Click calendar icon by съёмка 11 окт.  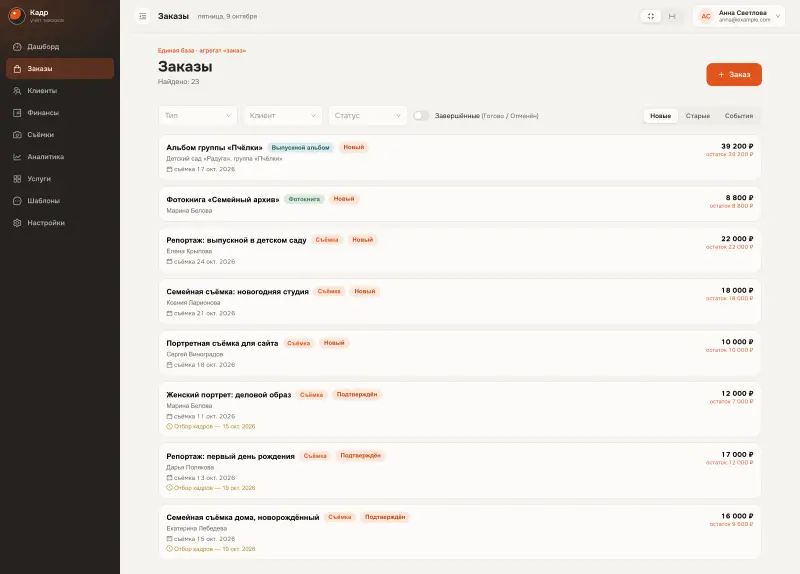pos(169,416)
